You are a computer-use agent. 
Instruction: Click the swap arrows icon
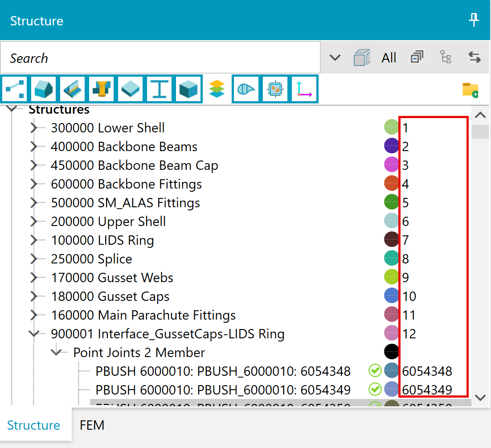click(475, 57)
